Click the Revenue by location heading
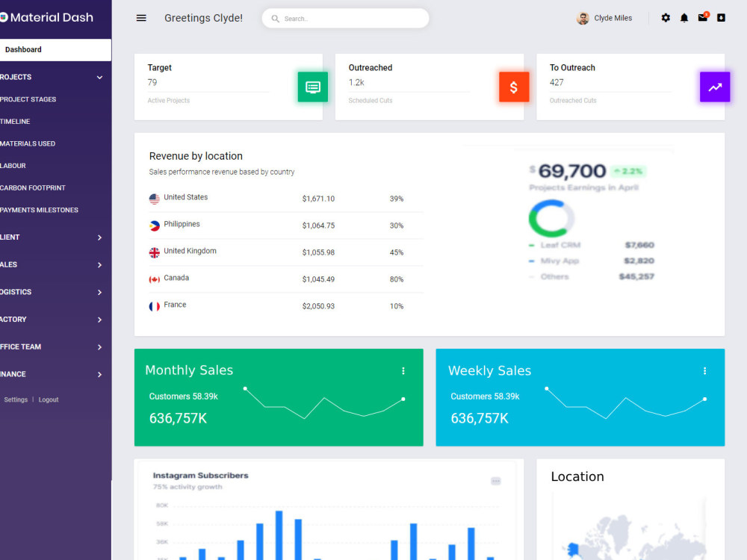The image size is (747, 560). (x=196, y=156)
